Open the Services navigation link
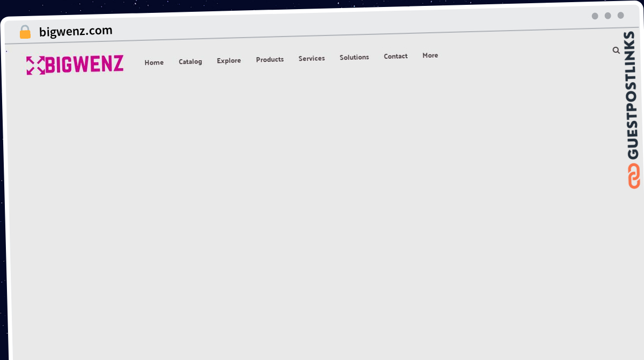Screen dimensions: 644x360 click(312, 58)
